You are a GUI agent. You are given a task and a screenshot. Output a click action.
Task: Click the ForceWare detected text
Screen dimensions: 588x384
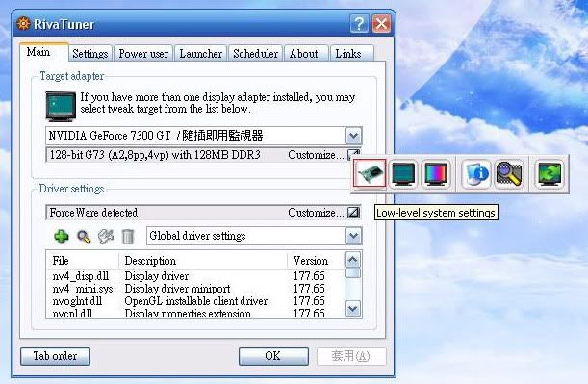93,213
